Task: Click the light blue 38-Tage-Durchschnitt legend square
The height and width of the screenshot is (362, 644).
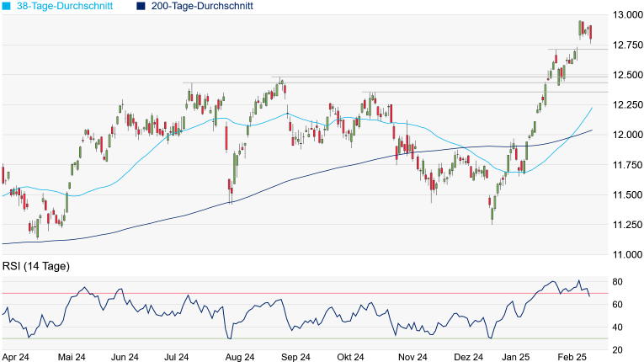Action: point(7,6)
